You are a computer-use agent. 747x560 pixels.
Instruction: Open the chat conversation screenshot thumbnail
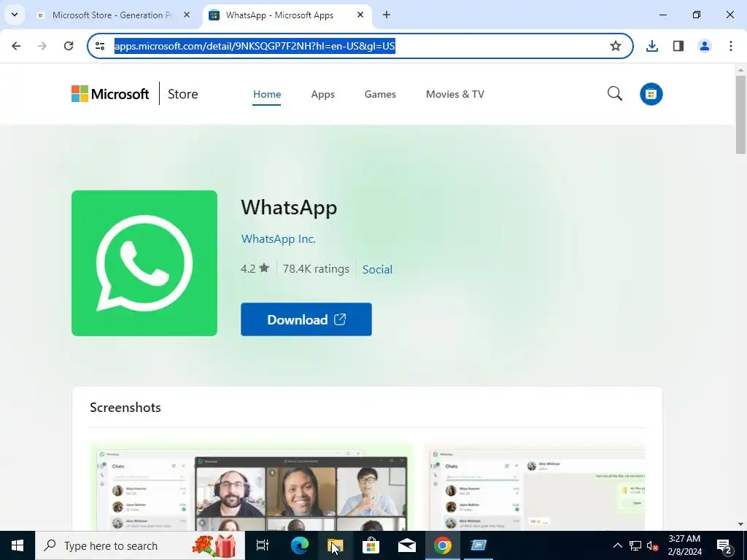pyautogui.click(x=535, y=486)
